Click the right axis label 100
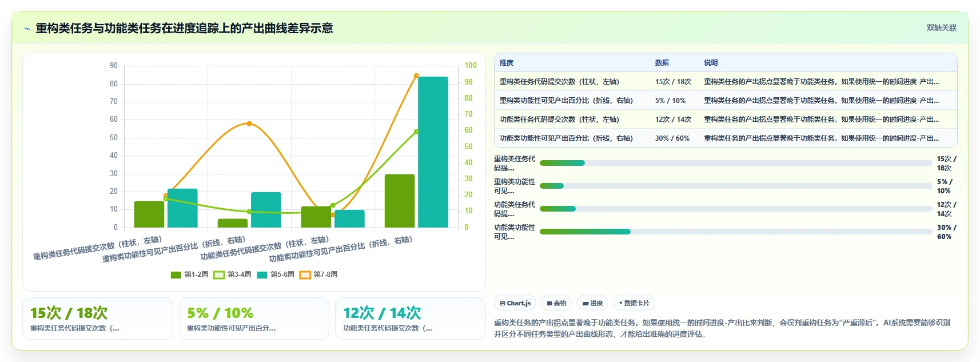Viewport: 980px width, 362px height. [471, 66]
